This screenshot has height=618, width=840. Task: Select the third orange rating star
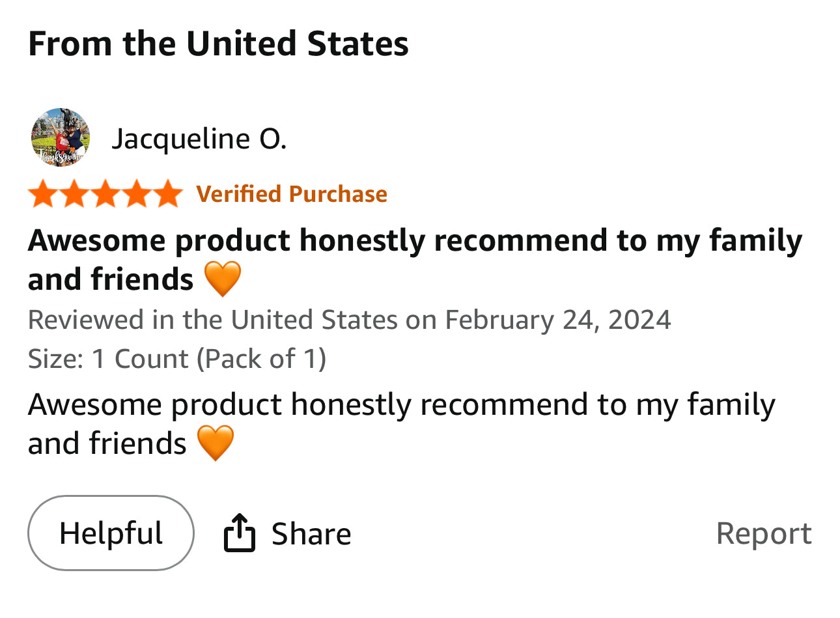click(105, 194)
